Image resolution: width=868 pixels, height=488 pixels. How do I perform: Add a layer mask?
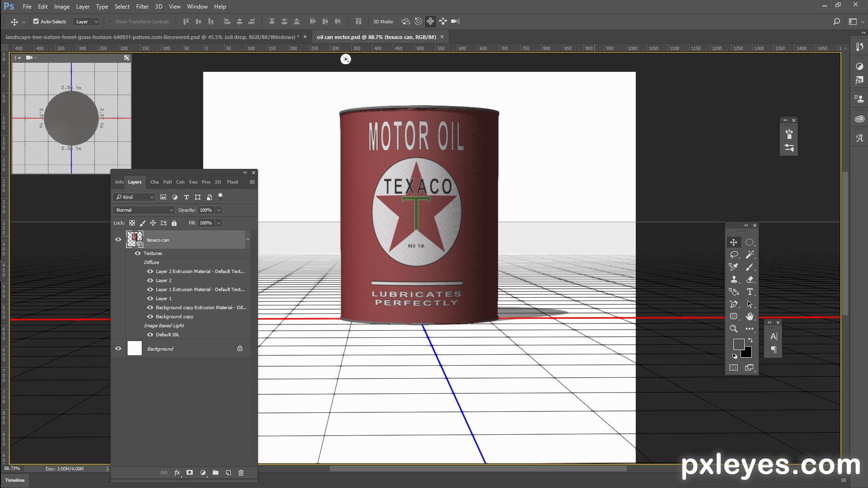pyautogui.click(x=190, y=473)
